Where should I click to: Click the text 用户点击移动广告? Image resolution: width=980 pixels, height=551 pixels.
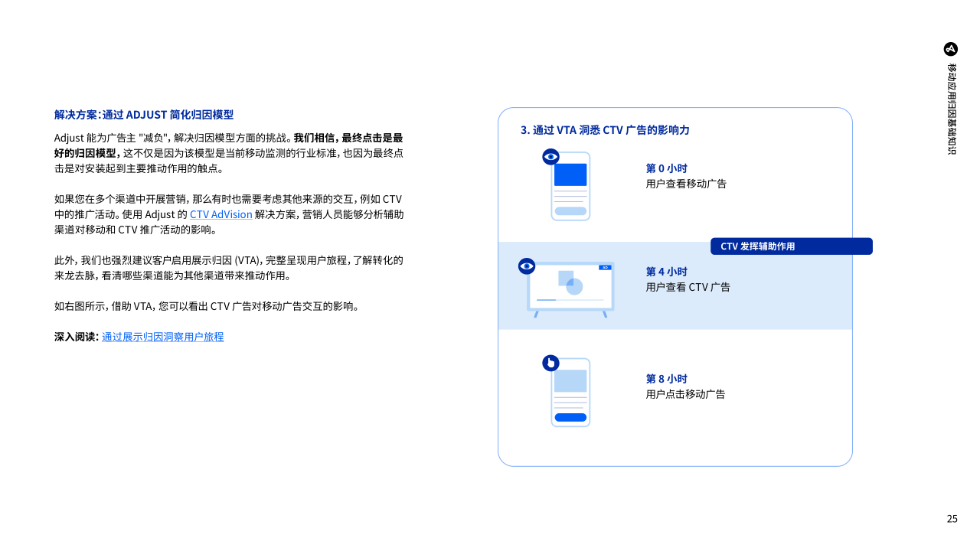point(686,394)
